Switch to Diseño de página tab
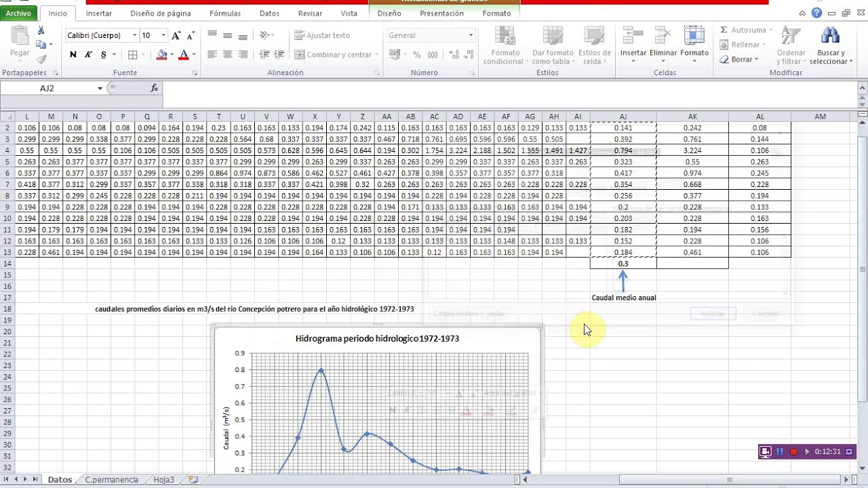Viewport: 868px width, 488px height. coord(161,14)
